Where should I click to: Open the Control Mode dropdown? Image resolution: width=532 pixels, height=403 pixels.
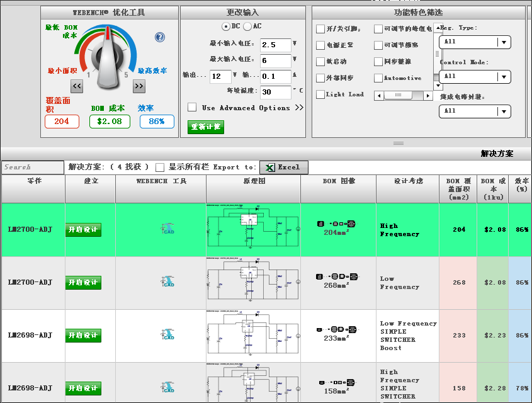[x=475, y=77]
